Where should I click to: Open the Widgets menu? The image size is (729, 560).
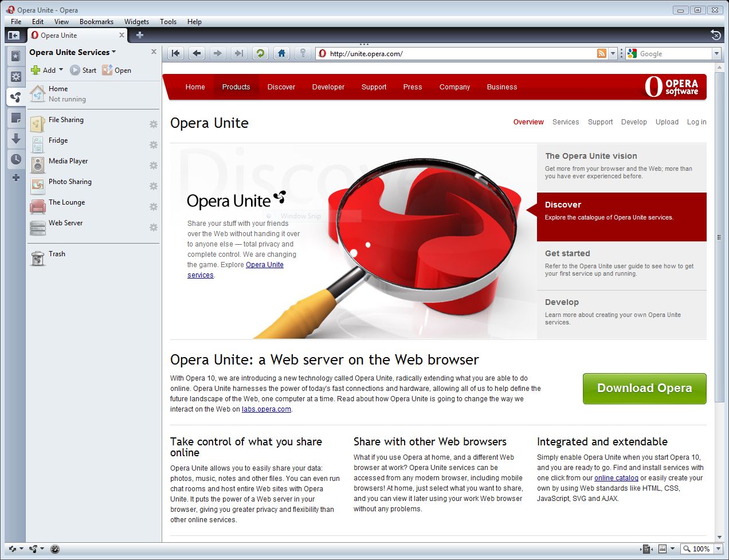(136, 22)
